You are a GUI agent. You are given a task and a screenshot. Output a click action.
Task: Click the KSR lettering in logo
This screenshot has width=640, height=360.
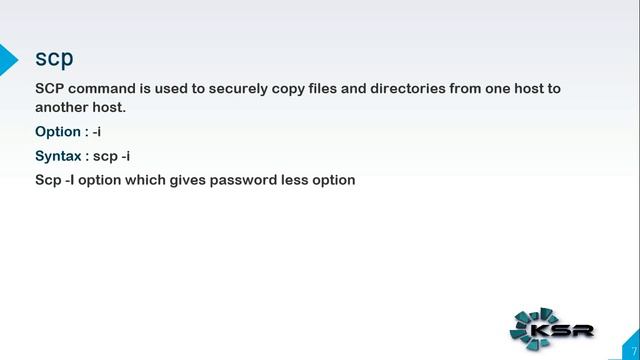point(562,331)
